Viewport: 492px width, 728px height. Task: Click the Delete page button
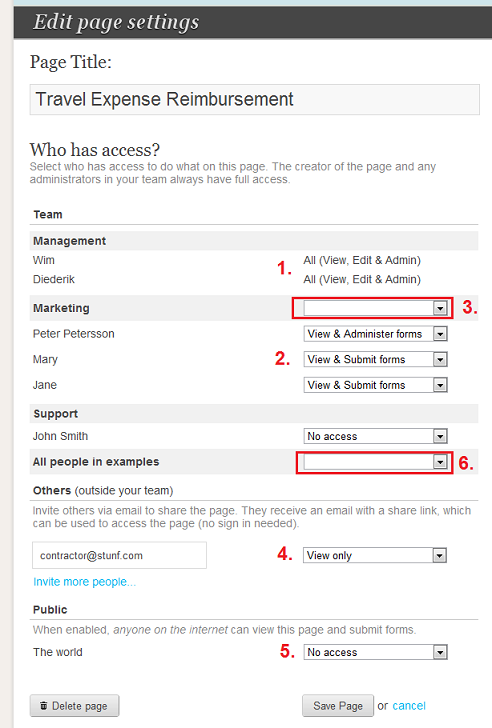pos(74,706)
